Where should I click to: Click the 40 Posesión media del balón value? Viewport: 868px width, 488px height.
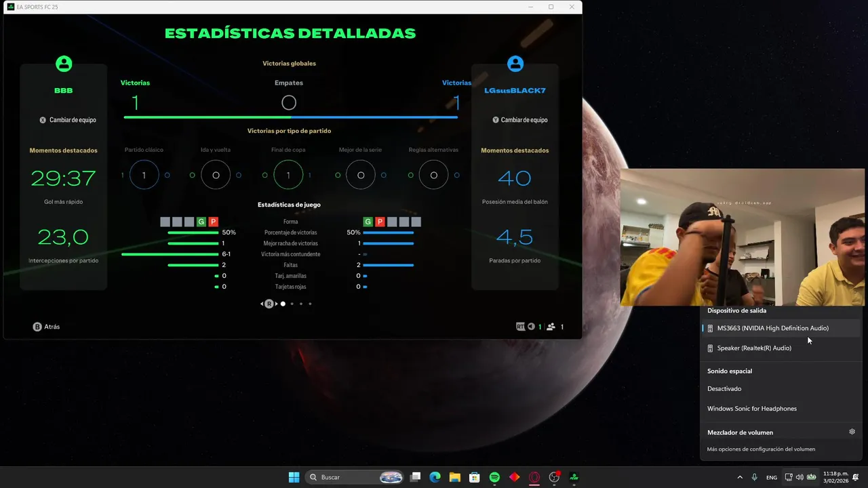(515, 179)
